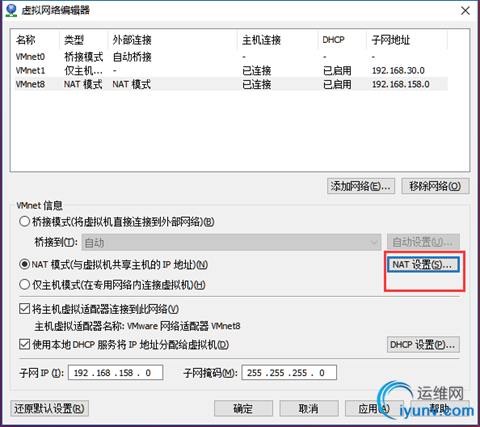This screenshot has height=427, width=480.
Task: Click the 子网掩码 input field
Action: (x=289, y=372)
